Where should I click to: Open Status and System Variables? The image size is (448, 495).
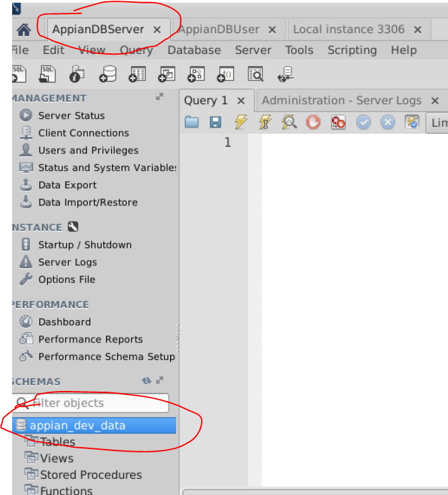pyautogui.click(x=107, y=167)
